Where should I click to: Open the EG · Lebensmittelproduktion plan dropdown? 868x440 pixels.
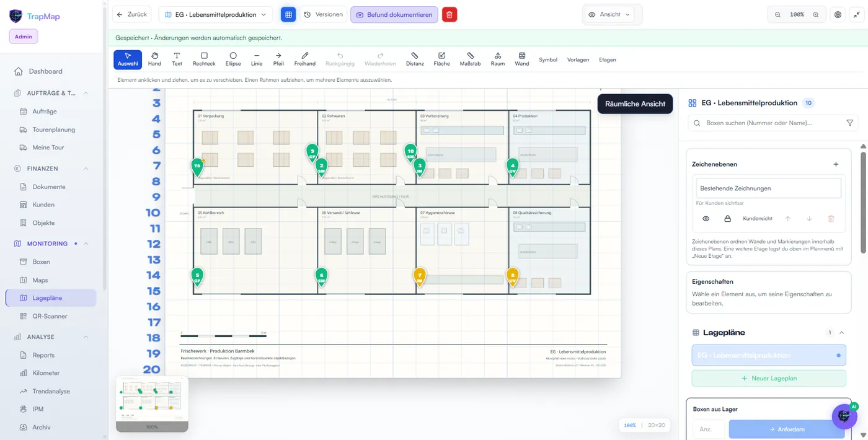pyautogui.click(x=216, y=14)
